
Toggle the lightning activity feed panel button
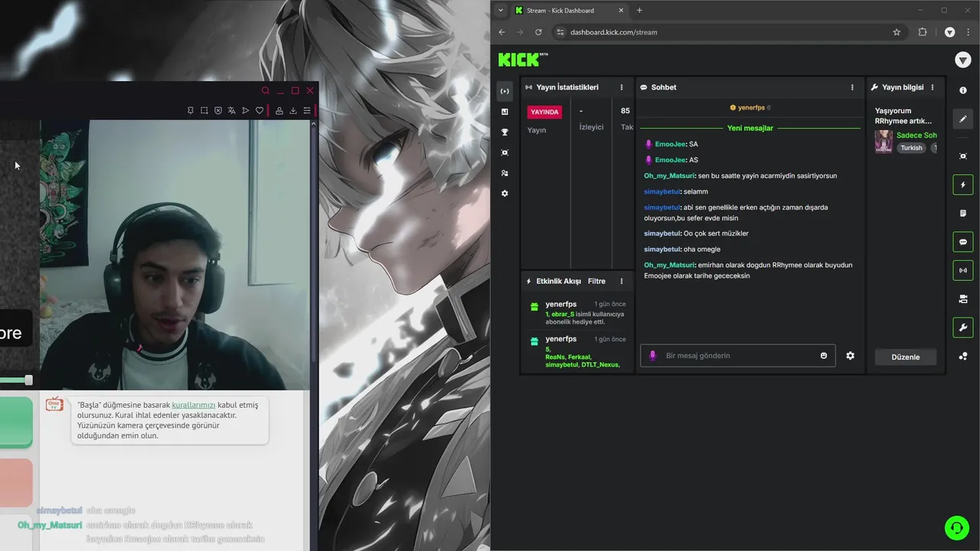tap(963, 184)
